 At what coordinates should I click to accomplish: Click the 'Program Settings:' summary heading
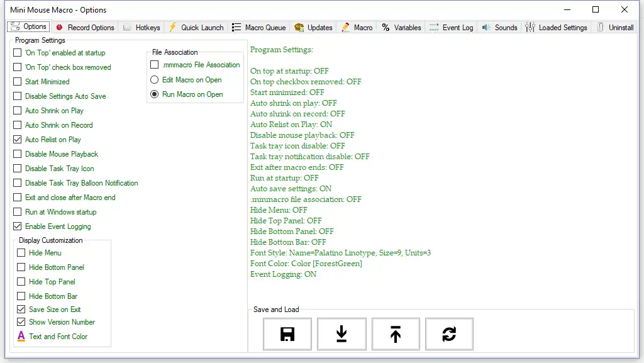coord(281,50)
